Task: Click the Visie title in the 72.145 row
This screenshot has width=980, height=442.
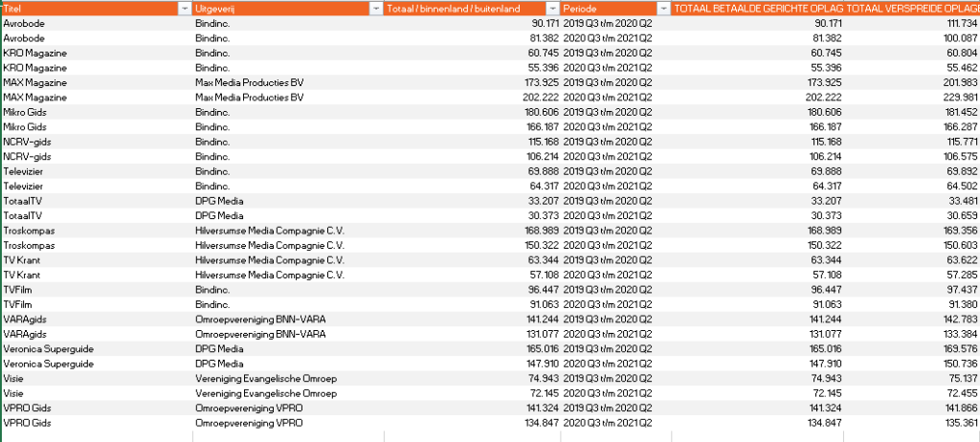Action: pyautogui.click(x=13, y=394)
